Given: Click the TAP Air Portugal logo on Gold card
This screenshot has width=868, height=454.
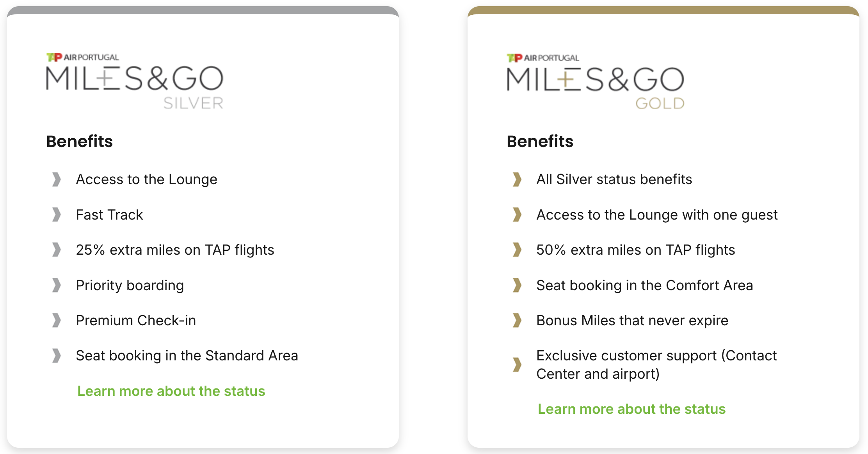Looking at the screenshot, I should 542,57.
